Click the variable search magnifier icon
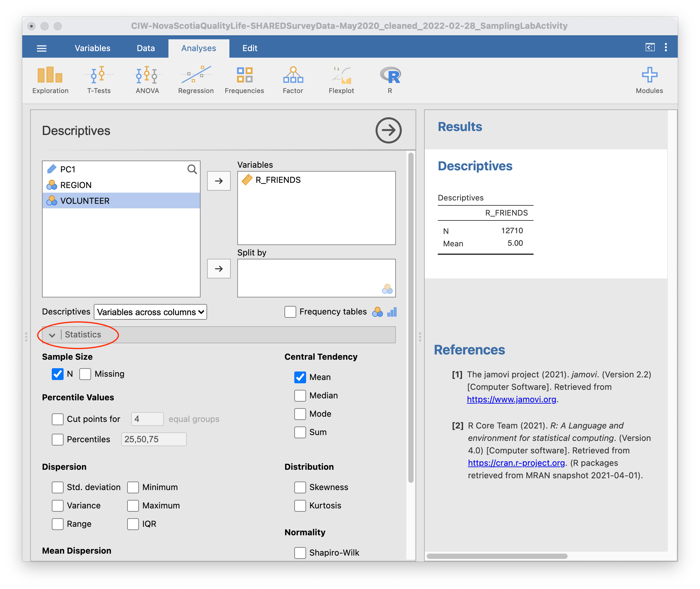The height and width of the screenshot is (589, 700). [x=192, y=169]
